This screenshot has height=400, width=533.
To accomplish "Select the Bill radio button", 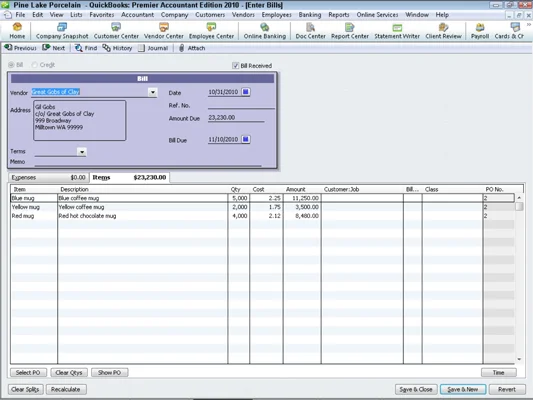I will tap(11, 65).
